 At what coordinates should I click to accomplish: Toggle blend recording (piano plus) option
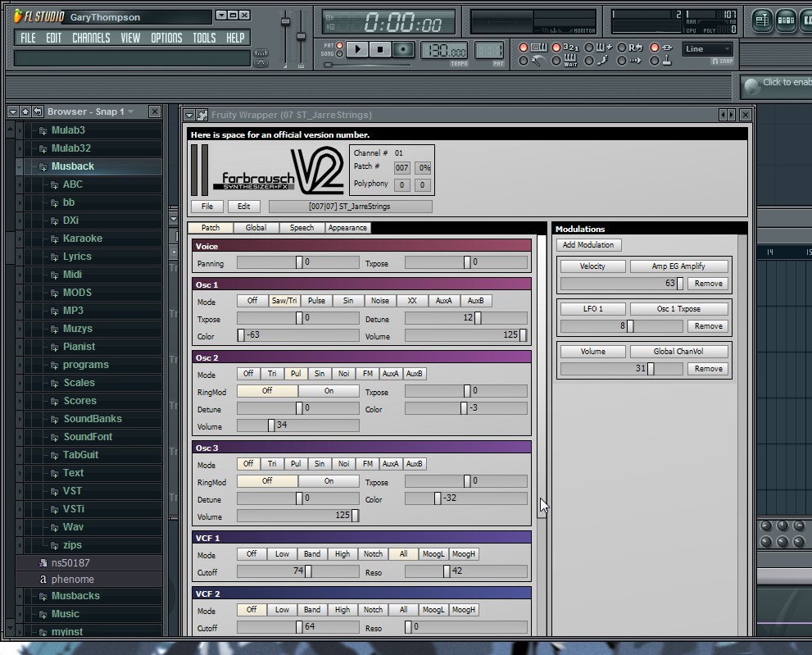pos(589,48)
